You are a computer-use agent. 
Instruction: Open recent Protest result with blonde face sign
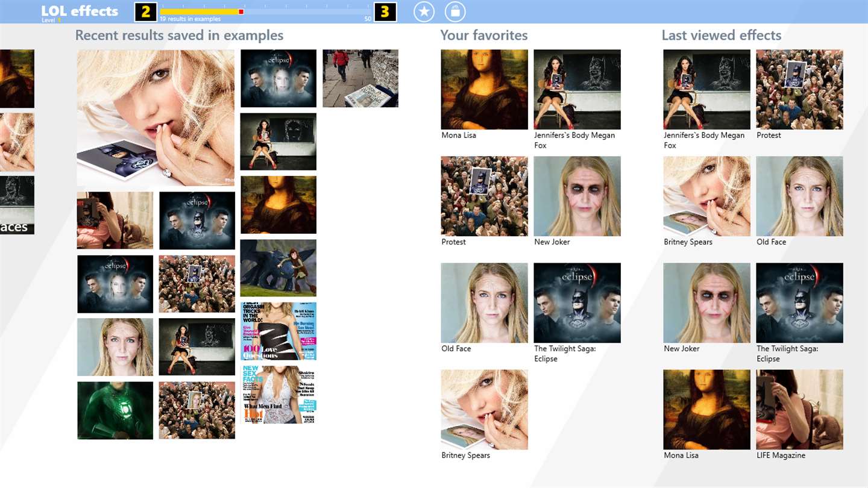coord(197,410)
